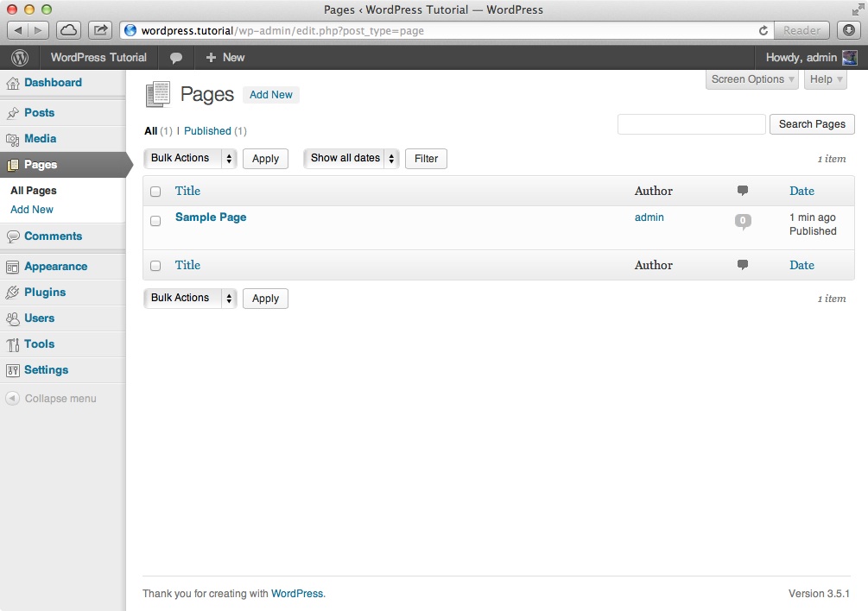The image size is (868, 611).
Task: Click the Dashboard house icon
Action: (x=13, y=84)
